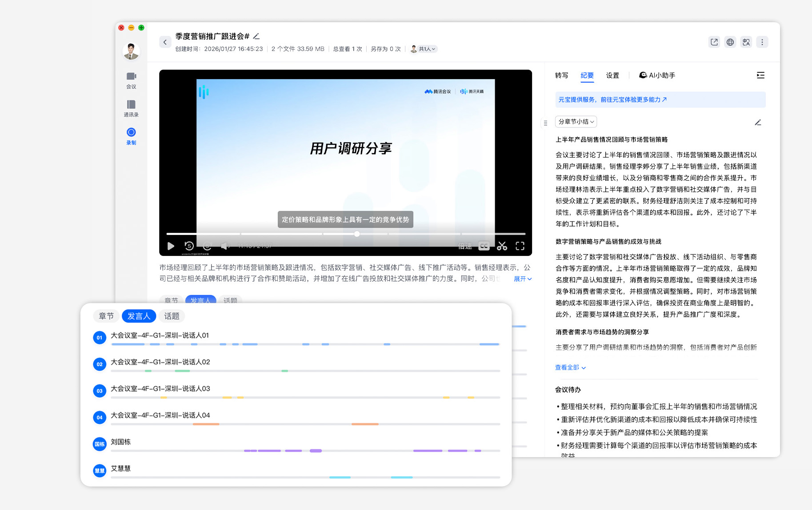
Task: Click the back arrow next to the meeting title
Action: pos(165,42)
